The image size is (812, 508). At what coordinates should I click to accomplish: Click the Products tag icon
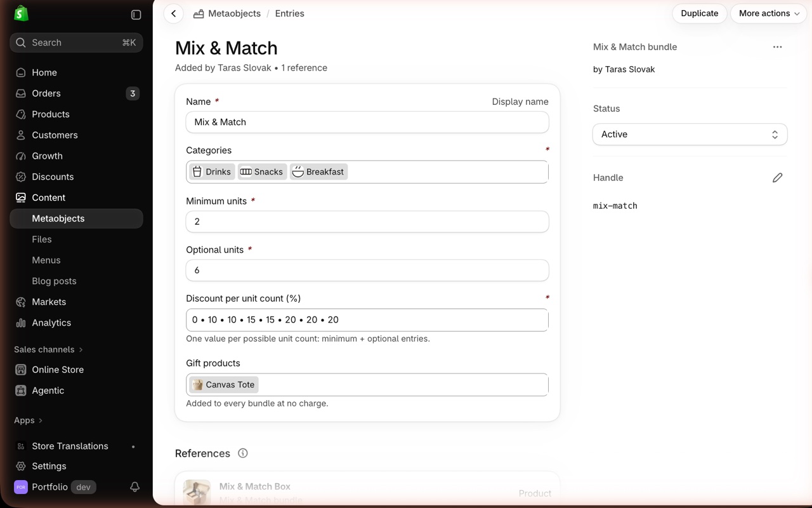click(21, 114)
